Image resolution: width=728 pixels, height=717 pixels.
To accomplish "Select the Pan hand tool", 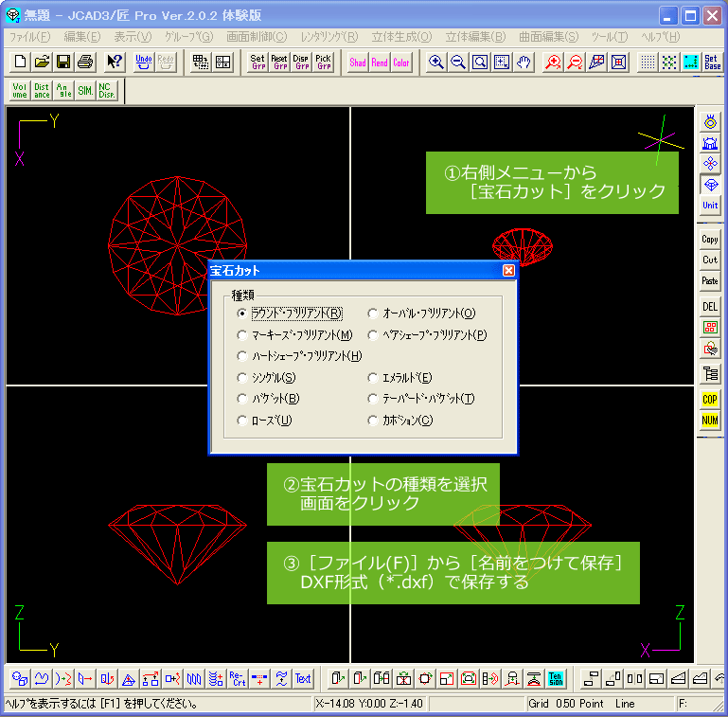I will pyautogui.click(x=524, y=63).
